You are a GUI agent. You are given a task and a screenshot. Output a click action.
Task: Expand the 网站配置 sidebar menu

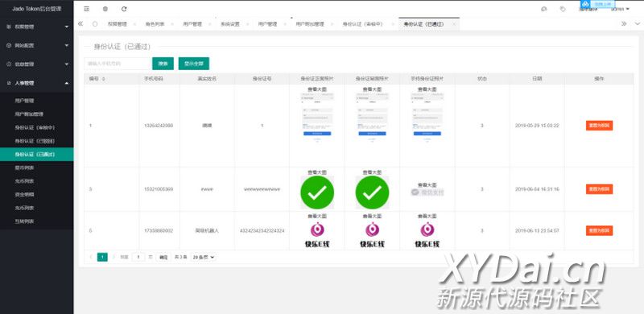click(37, 45)
